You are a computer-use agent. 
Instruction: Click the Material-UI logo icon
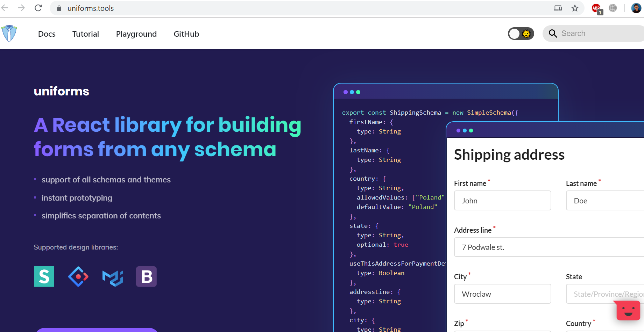point(113,277)
